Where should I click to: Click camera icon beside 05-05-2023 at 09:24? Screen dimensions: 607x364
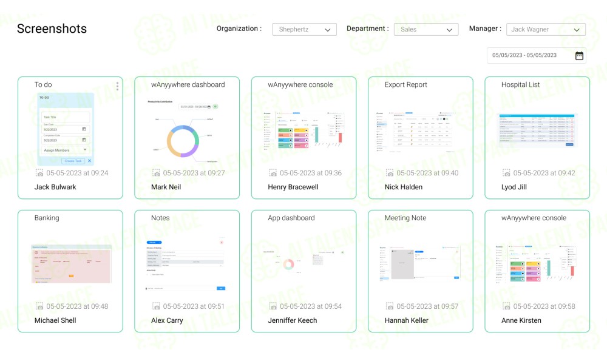coord(39,173)
